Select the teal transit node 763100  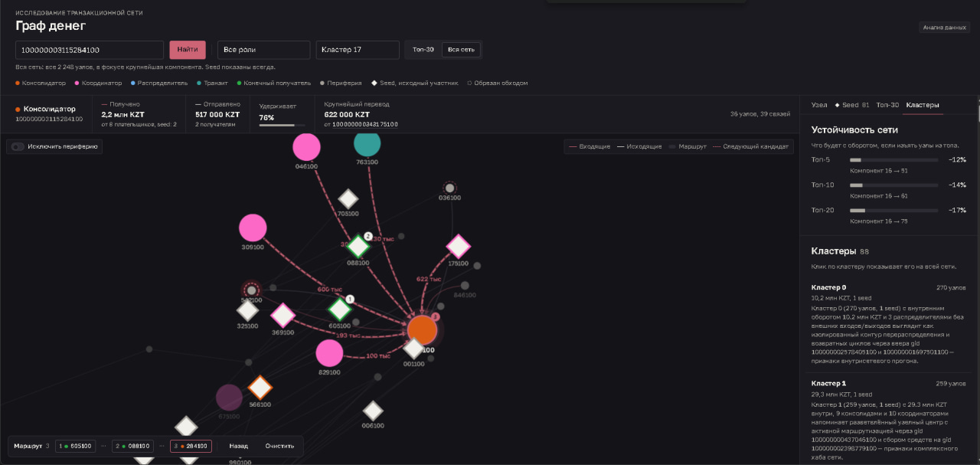(367, 142)
